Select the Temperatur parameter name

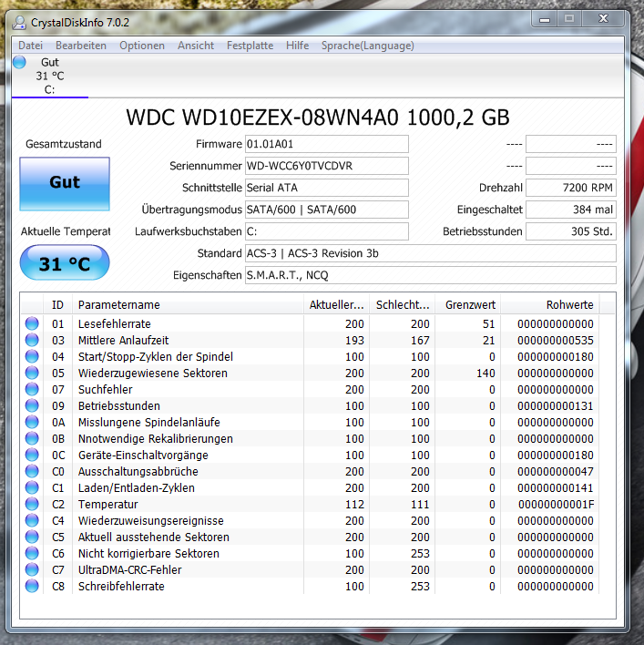108,505
